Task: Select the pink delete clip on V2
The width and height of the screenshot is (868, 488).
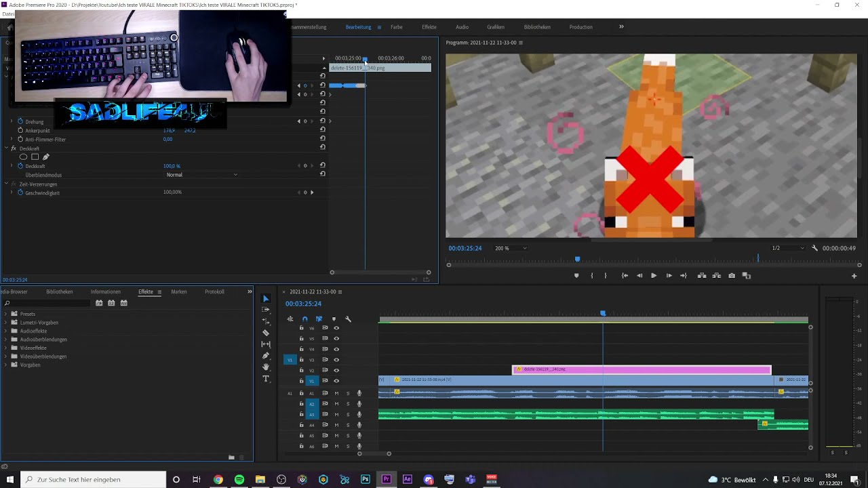Action: coord(642,369)
